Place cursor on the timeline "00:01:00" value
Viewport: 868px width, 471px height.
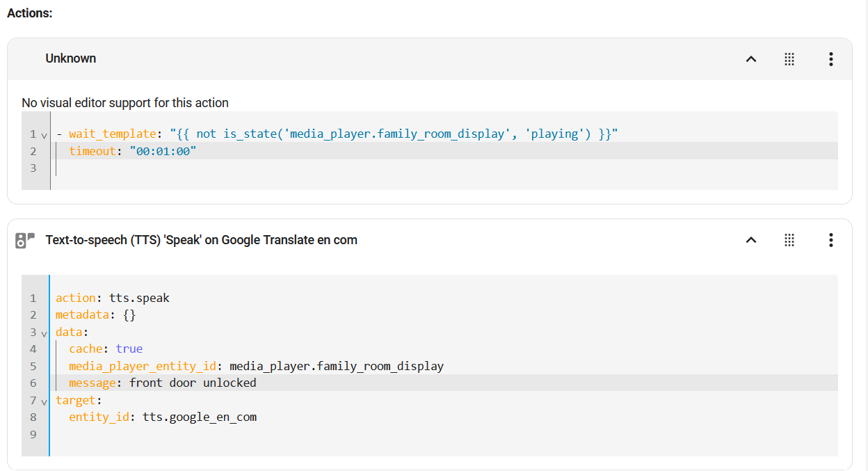pos(163,151)
